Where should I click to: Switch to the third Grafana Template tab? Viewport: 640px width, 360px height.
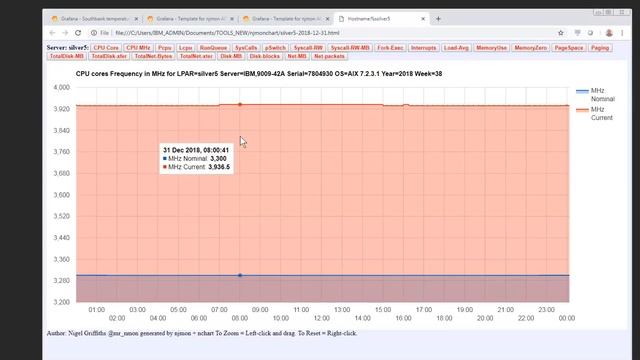click(285, 19)
